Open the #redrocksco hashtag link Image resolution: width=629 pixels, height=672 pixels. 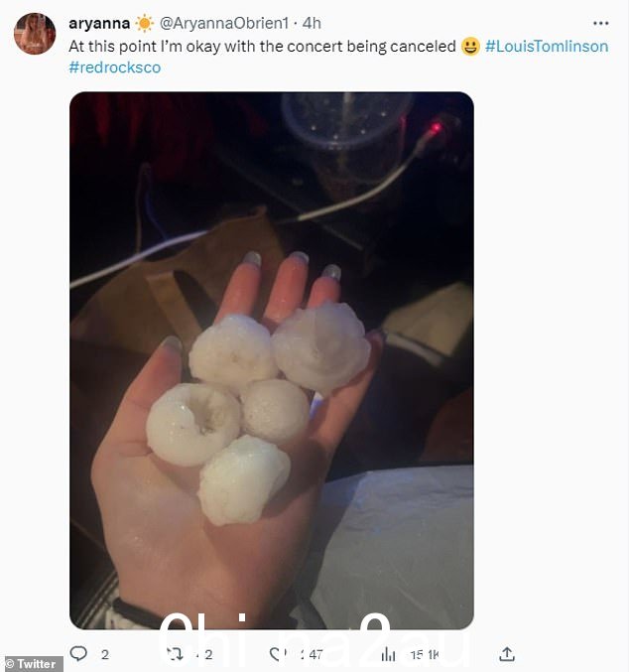pyautogui.click(x=115, y=67)
